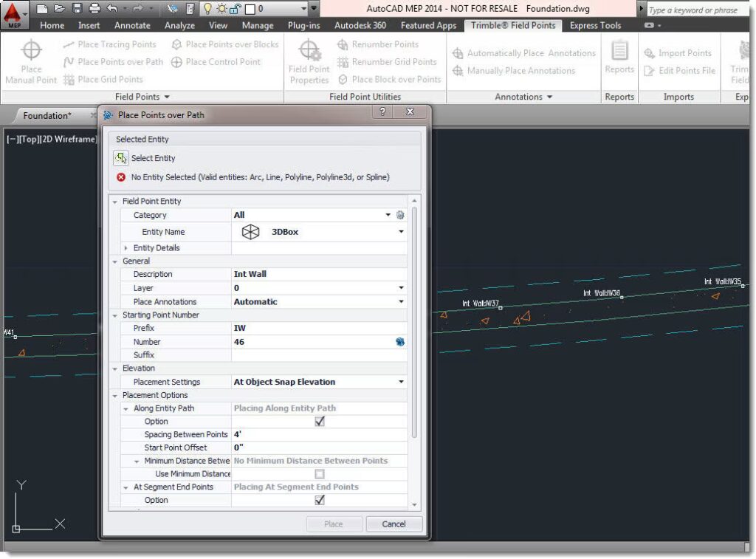
Task: Click the Reports ribbon icon
Action: click(619, 52)
